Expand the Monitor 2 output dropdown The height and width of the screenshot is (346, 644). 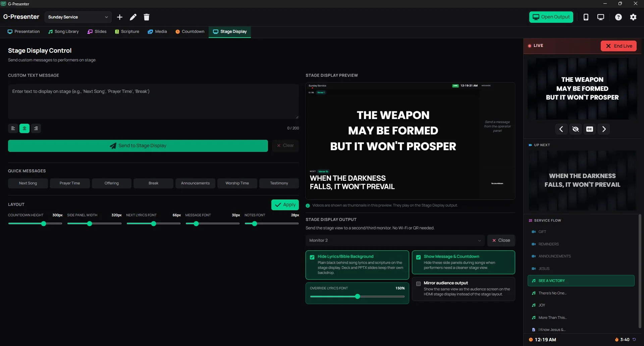(395, 240)
